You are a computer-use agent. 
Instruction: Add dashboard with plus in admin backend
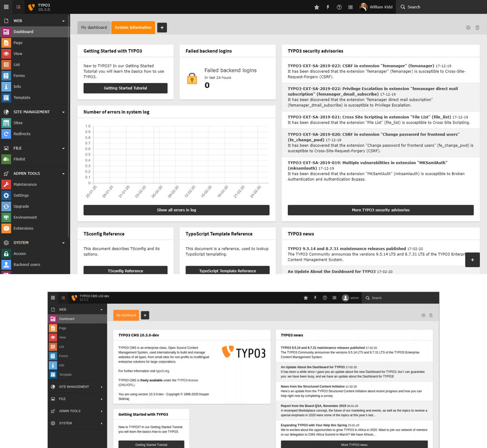(145, 315)
